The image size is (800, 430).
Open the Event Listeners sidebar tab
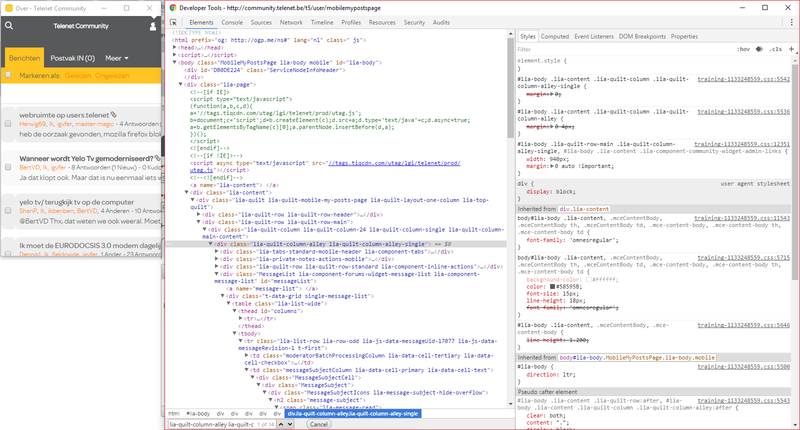coord(594,37)
